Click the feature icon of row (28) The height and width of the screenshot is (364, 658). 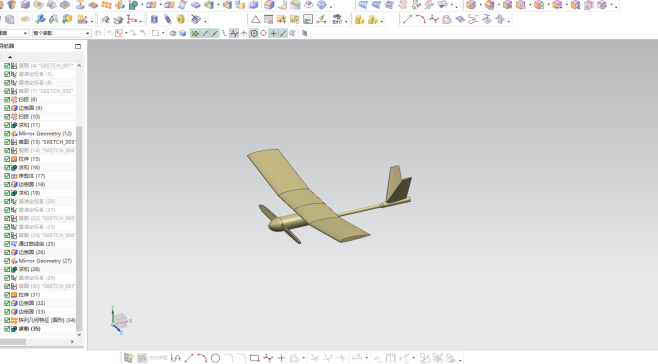pyautogui.click(x=14, y=269)
